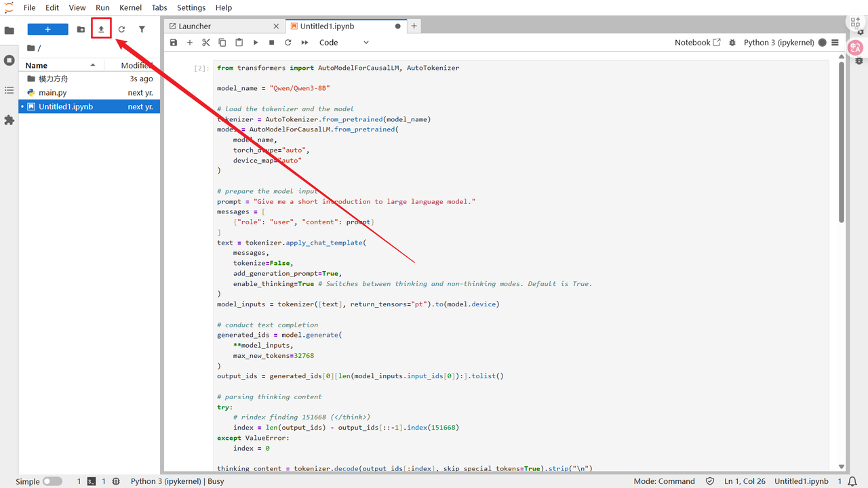Image resolution: width=868 pixels, height=488 pixels.
Task: Interrupt the kernel with the stop icon
Action: [272, 42]
